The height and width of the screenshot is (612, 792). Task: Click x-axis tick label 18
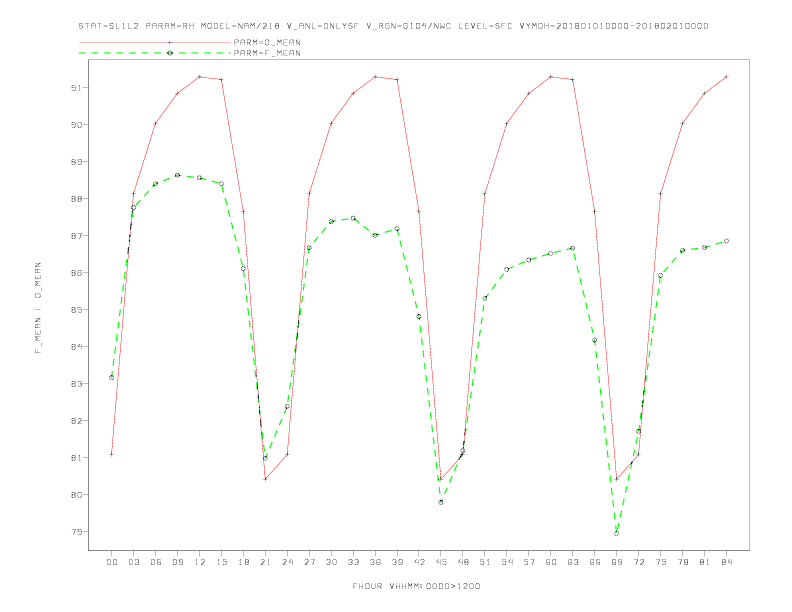tap(243, 562)
